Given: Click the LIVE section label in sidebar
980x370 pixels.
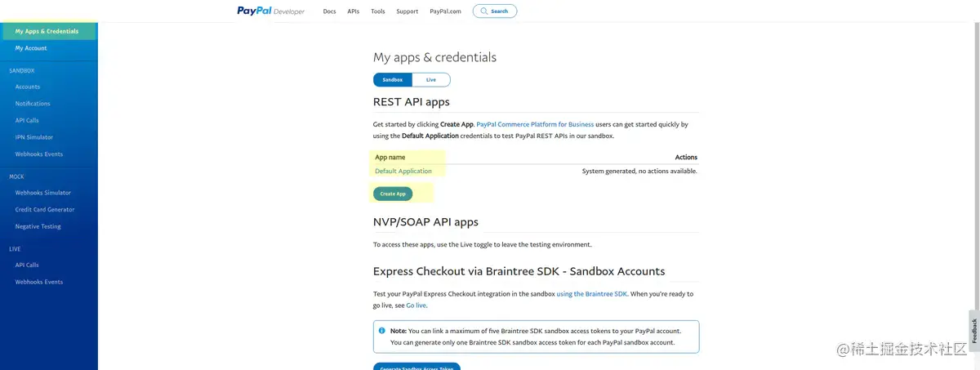Looking at the screenshot, I should tap(15, 249).
